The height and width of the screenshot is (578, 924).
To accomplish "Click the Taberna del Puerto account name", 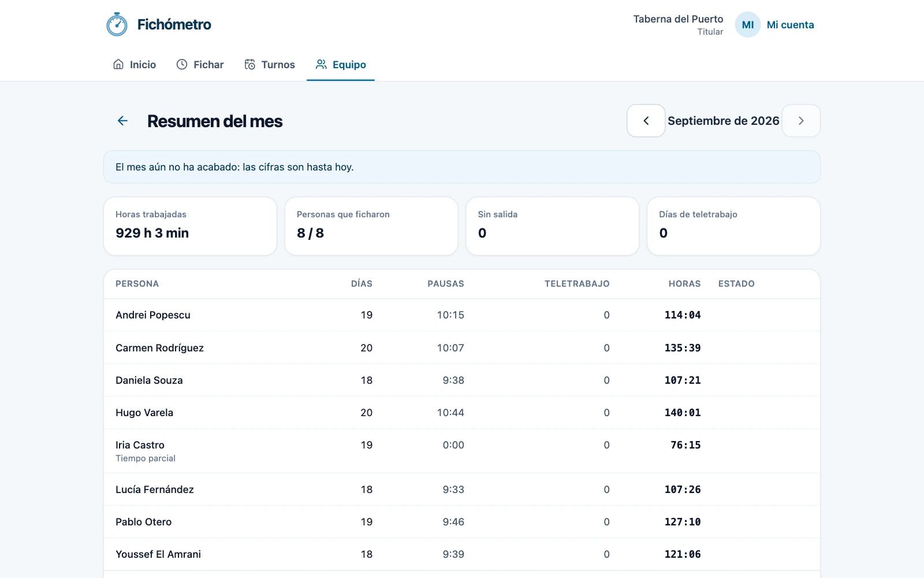I will (x=678, y=19).
